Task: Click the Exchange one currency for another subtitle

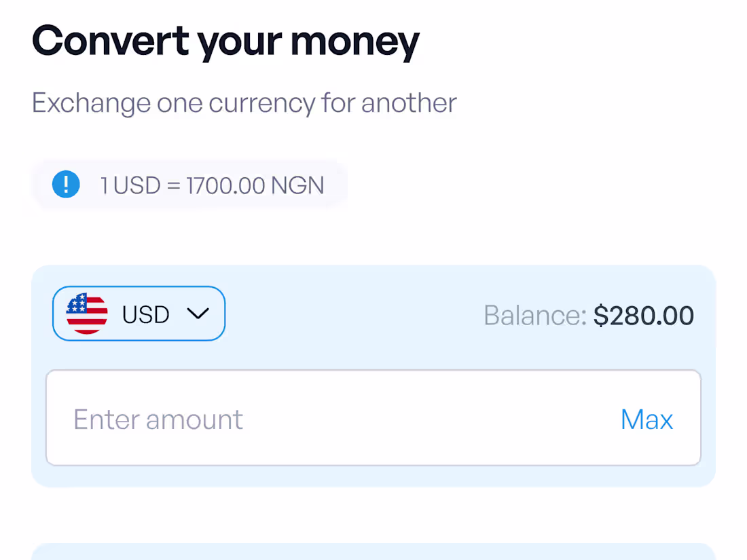Action: click(243, 102)
